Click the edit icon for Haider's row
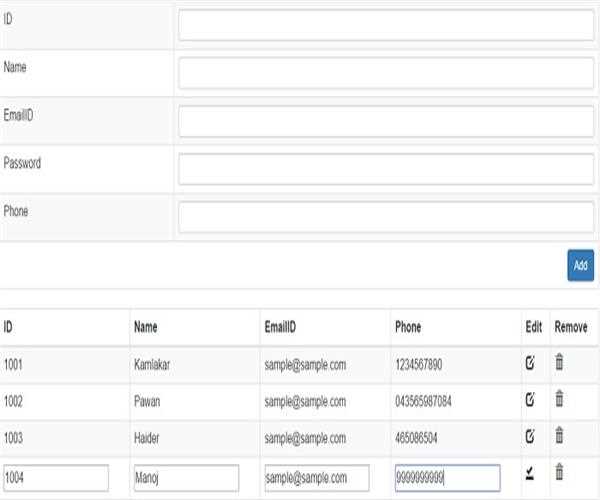The height and width of the screenshot is (500, 600). point(531,436)
